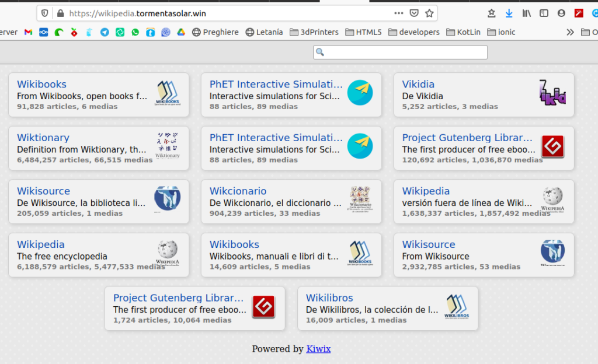Open the library books icon
The height and width of the screenshot is (364, 598).
coord(527,13)
